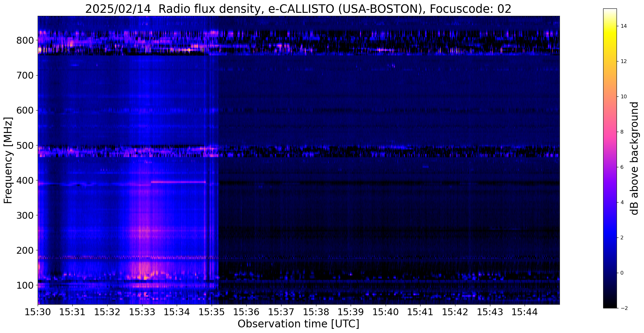Pick the colorbar tick value 10

624,97
